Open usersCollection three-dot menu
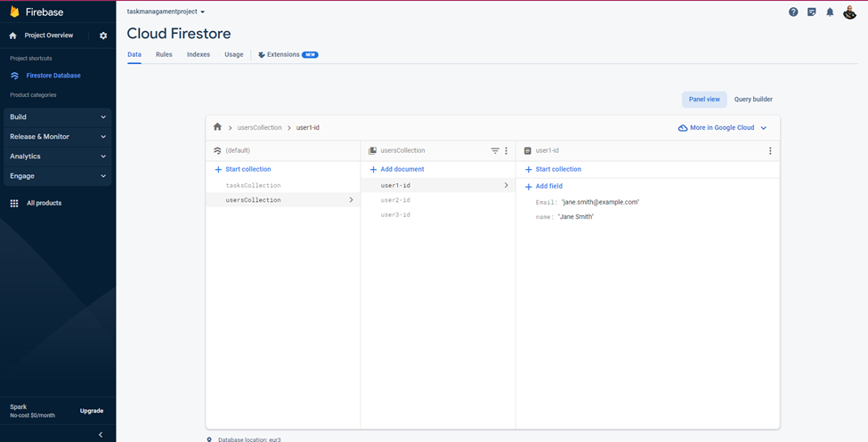Viewport: 868px width, 442px height. coord(506,150)
